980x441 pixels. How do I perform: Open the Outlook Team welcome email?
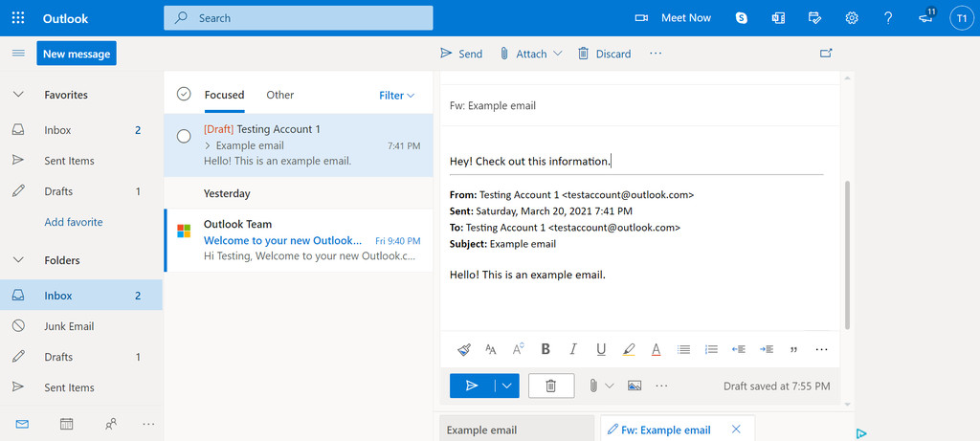click(299, 240)
